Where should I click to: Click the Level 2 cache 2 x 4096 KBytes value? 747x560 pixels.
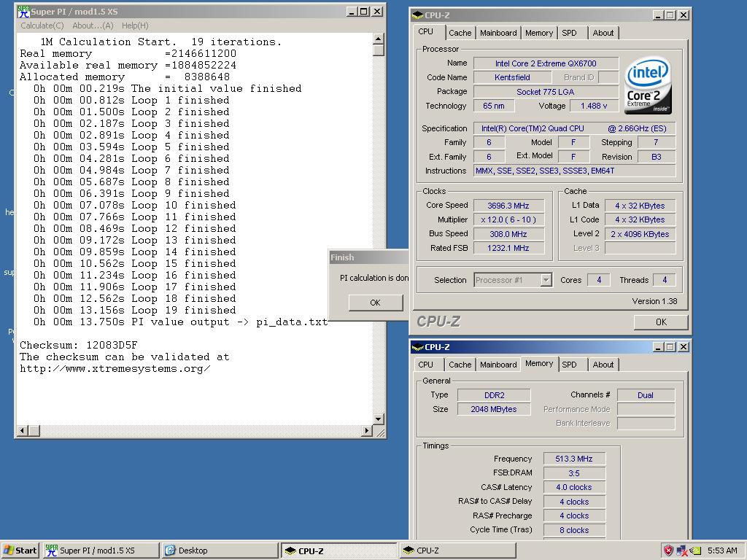coord(640,234)
